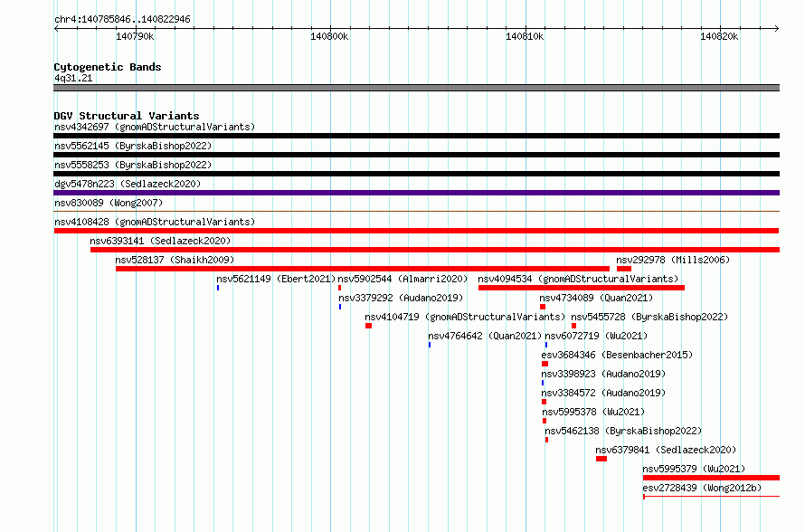Screen dimensions: 805x532
Task: Select the nsv5902544 Almarri2020 label
Action: [x=402, y=279]
